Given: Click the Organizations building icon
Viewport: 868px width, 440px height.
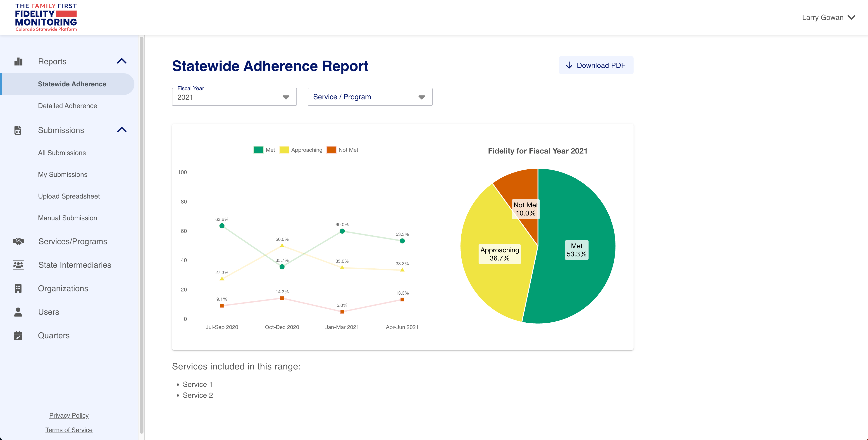Looking at the screenshot, I should 18,289.
